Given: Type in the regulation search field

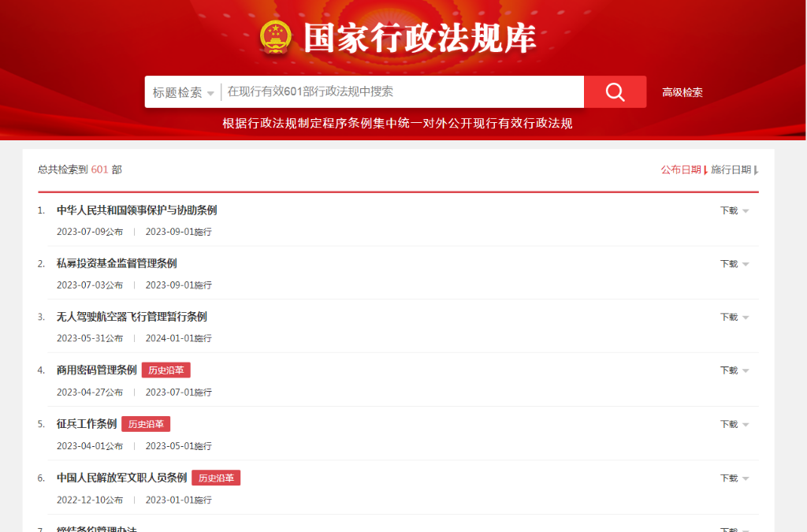Looking at the screenshot, I should [402, 92].
